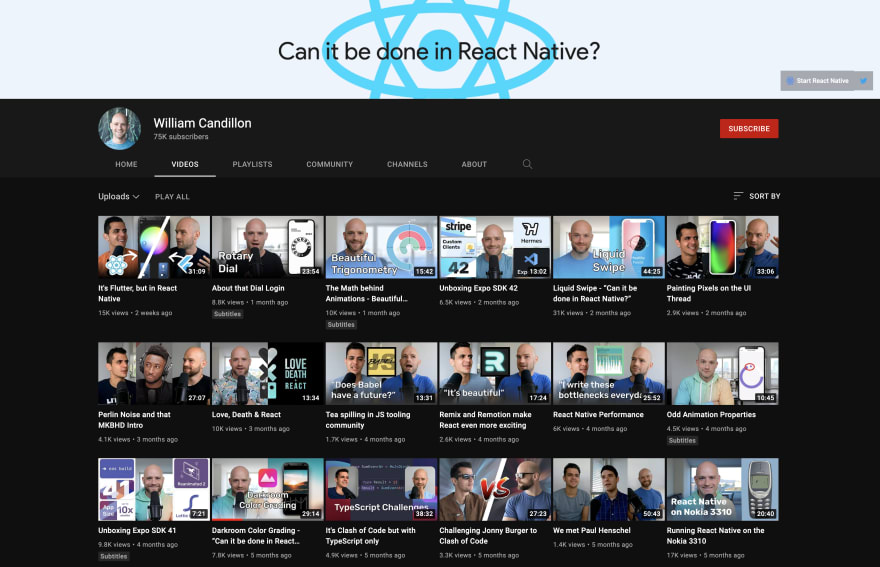Open the Love Death React thumbnail
The height and width of the screenshot is (567, 880).
click(x=268, y=373)
